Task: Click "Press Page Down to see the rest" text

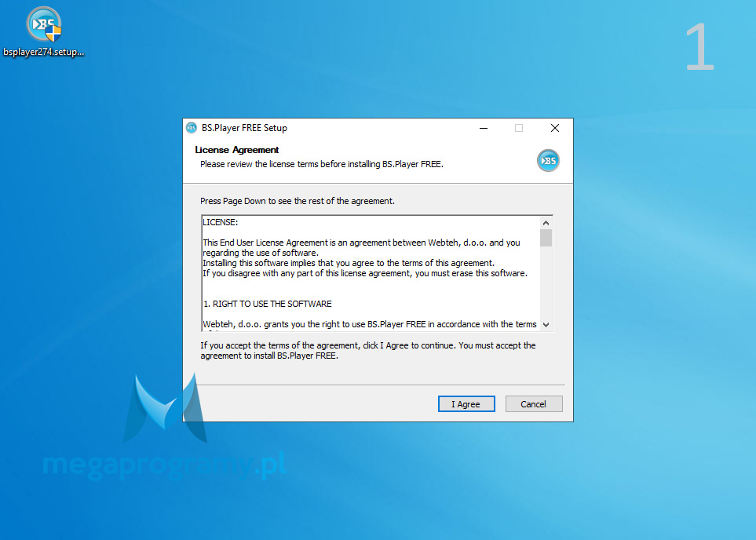Action: point(298,201)
